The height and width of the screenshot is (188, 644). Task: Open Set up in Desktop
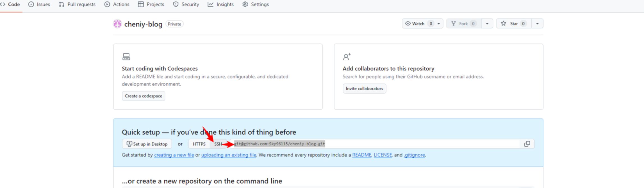(x=147, y=144)
